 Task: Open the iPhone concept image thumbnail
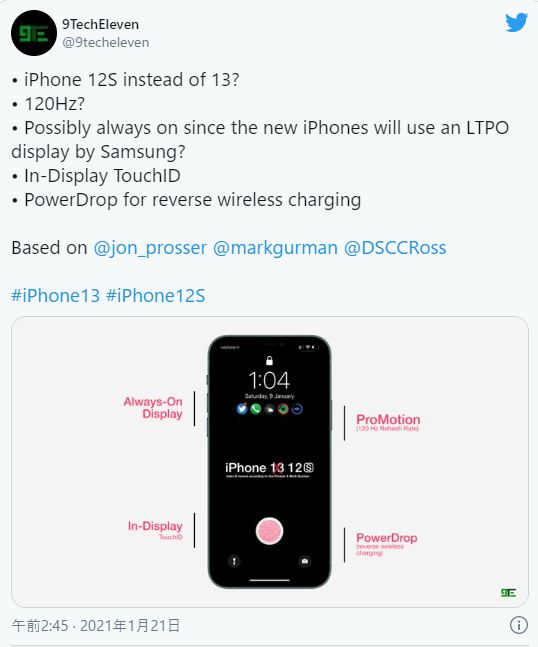270,462
